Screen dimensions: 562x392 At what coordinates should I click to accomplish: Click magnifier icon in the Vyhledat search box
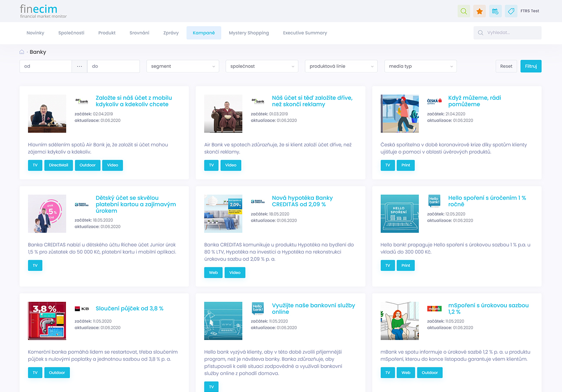coord(480,33)
